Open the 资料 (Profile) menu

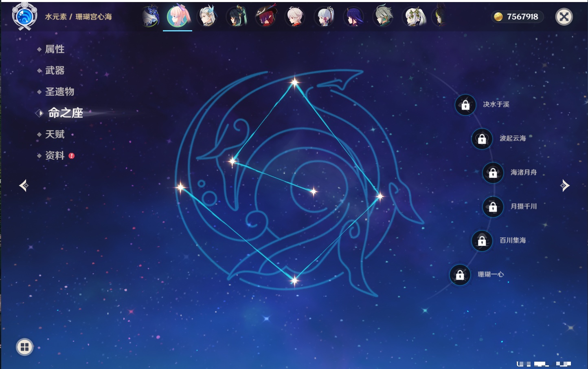(55, 155)
